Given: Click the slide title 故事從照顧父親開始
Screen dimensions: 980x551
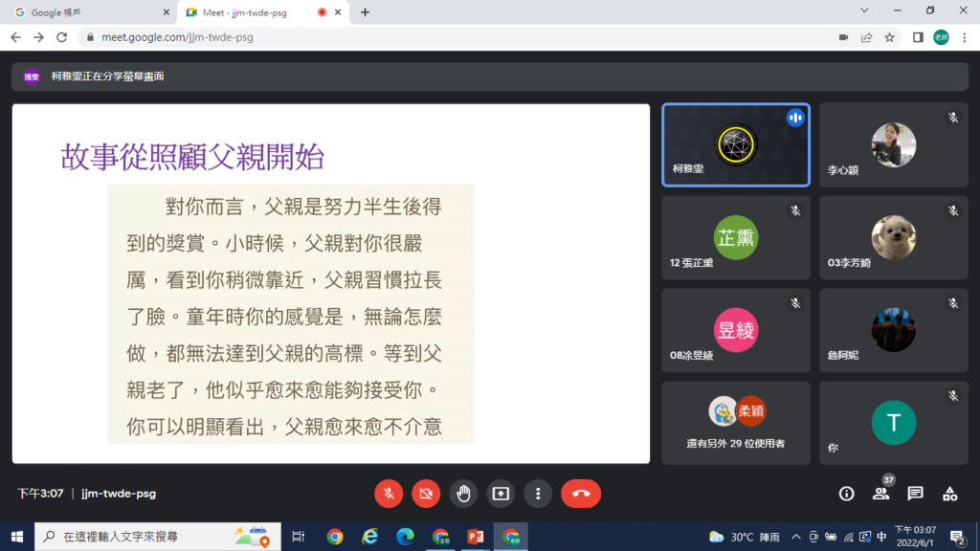Looking at the screenshot, I should click(x=192, y=157).
